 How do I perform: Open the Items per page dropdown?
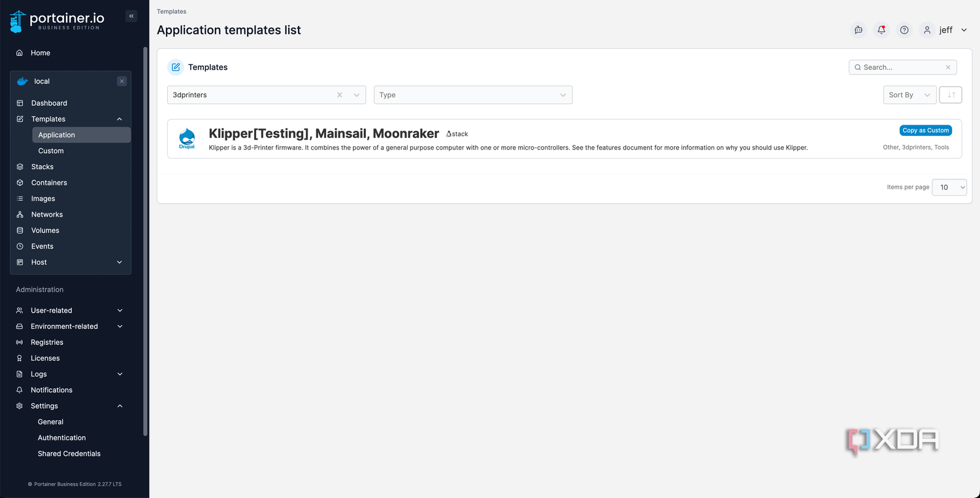point(949,187)
